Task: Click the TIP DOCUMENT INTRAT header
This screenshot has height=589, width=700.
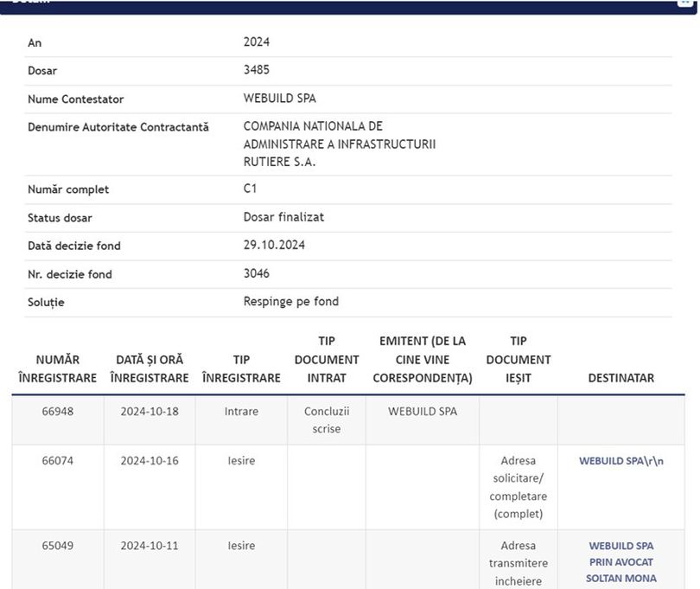Action: (x=327, y=359)
